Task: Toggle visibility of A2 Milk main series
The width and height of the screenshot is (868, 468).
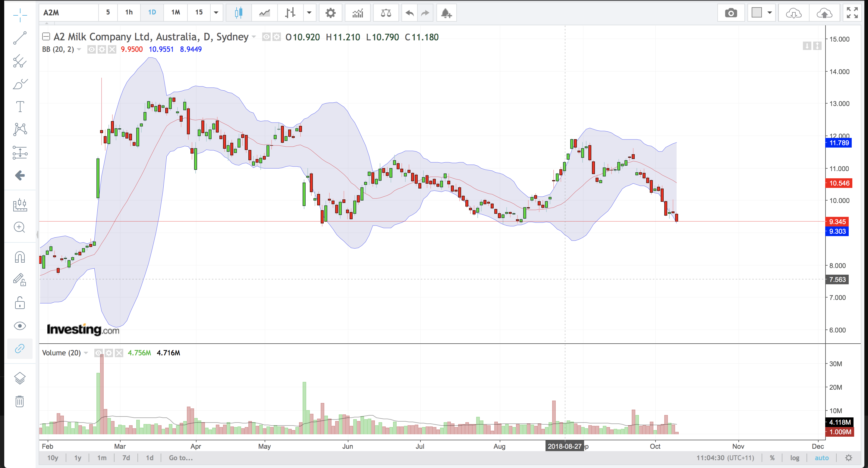Action: click(266, 37)
